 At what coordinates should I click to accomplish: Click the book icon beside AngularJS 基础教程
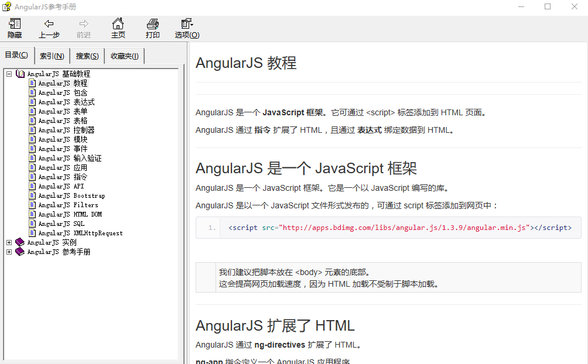click(x=20, y=73)
